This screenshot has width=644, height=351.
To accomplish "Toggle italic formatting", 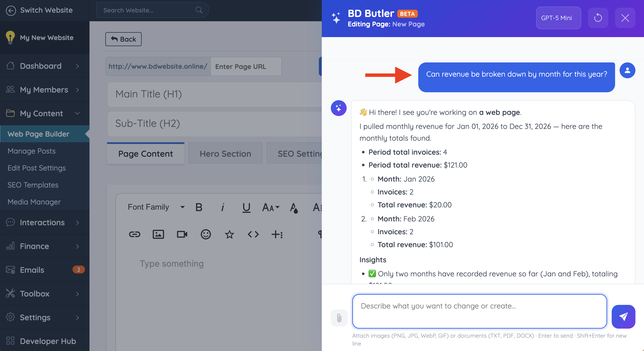I will point(223,207).
